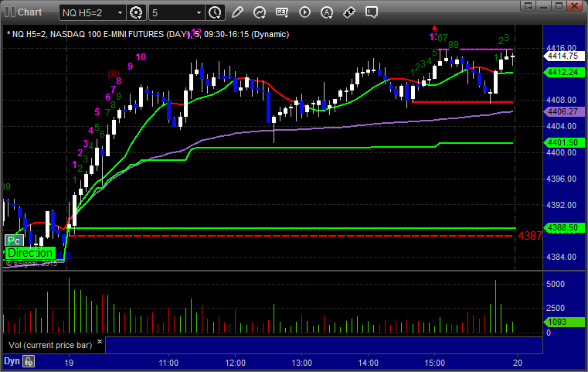Click the 4414.75 current price marker
588x372 pixels.
click(x=563, y=56)
